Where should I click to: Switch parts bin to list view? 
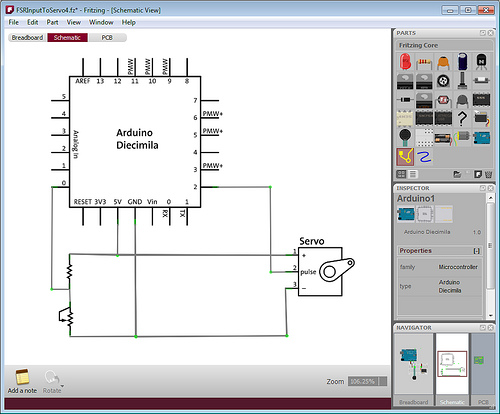pyautogui.click(x=413, y=174)
